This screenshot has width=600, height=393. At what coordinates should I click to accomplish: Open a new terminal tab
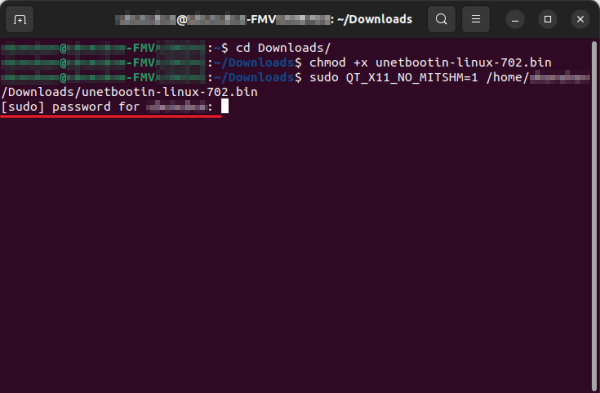click(20, 19)
